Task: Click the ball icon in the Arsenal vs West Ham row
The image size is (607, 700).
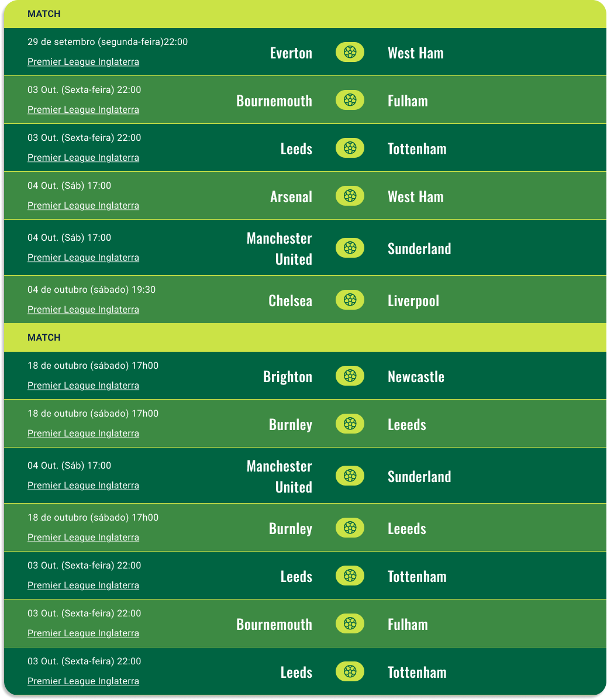Action: [350, 196]
